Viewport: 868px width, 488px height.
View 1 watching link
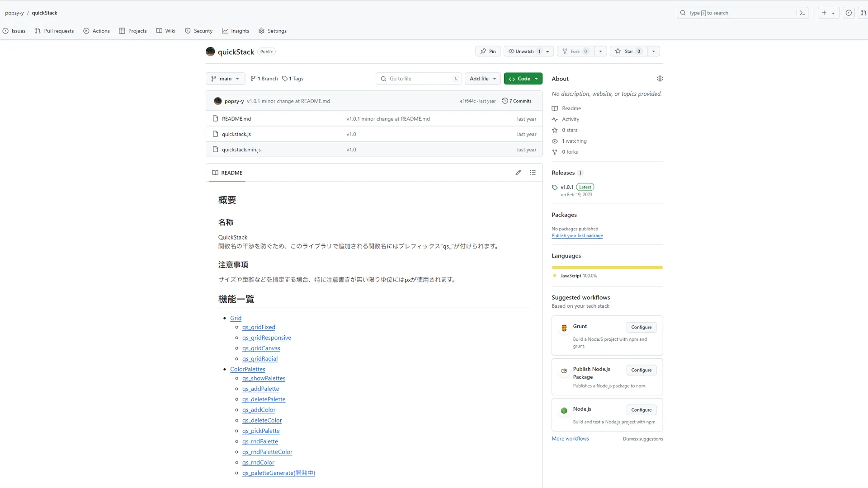pyautogui.click(x=574, y=141)
